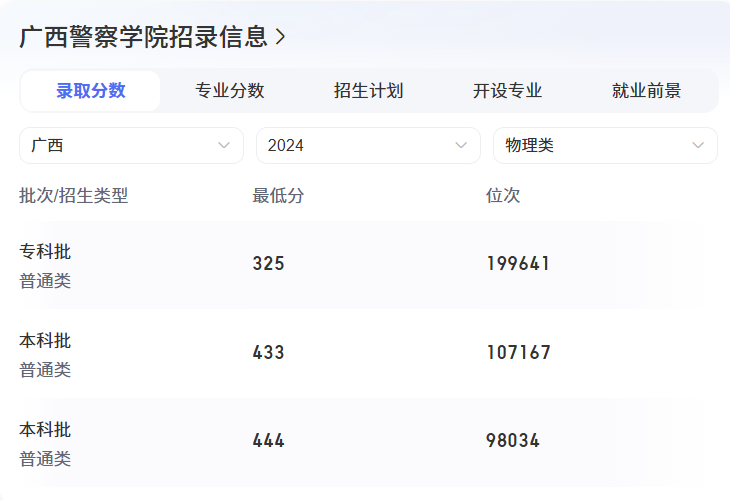Click chevron arrow in 广西 selector
730x500 pixels.
(x=224, y=145)
